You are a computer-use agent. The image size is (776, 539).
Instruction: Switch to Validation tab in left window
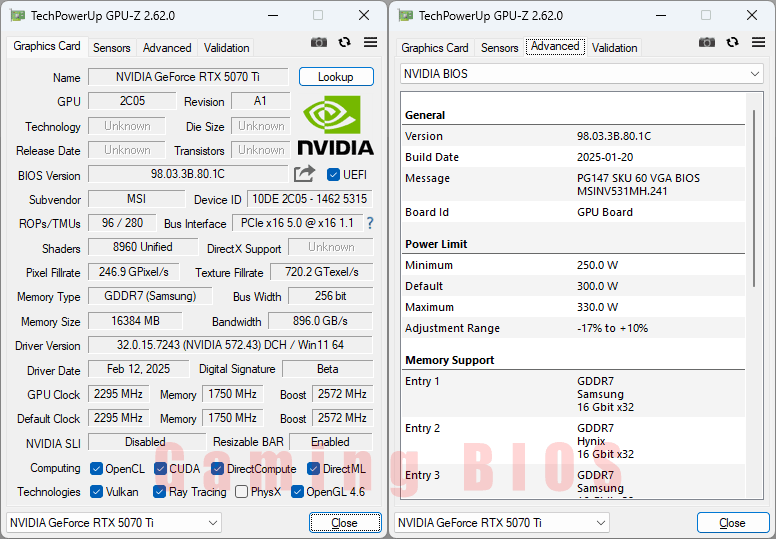(226, 48)
